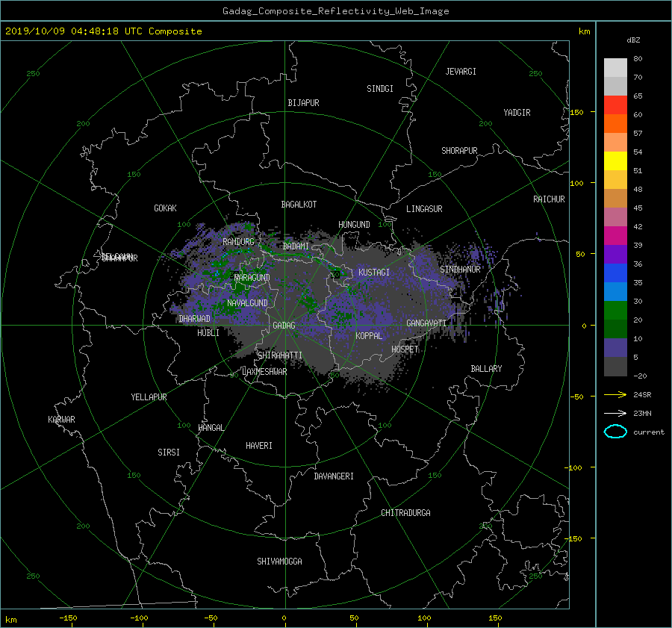The height and width of the screenshot is (628, 672).
Task: Click the 80 dBZ scale value
Action: 638,59
